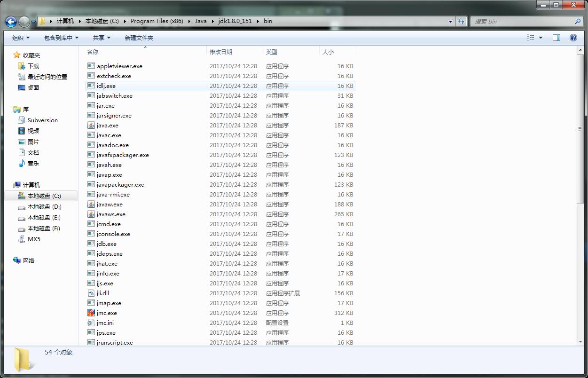Screen dimensions: 588x378
Task: Click the 收藏夹 star icon
Action: [17, 55]
